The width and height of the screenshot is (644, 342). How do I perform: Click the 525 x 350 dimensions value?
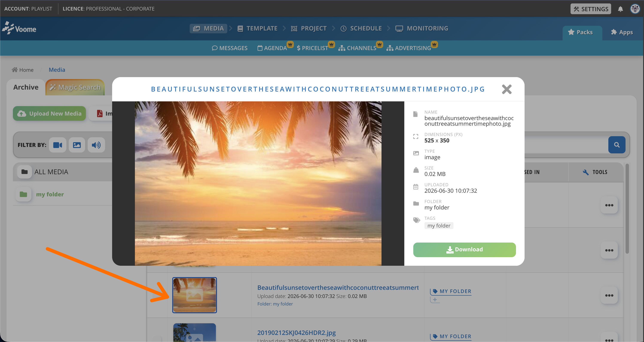437,140
